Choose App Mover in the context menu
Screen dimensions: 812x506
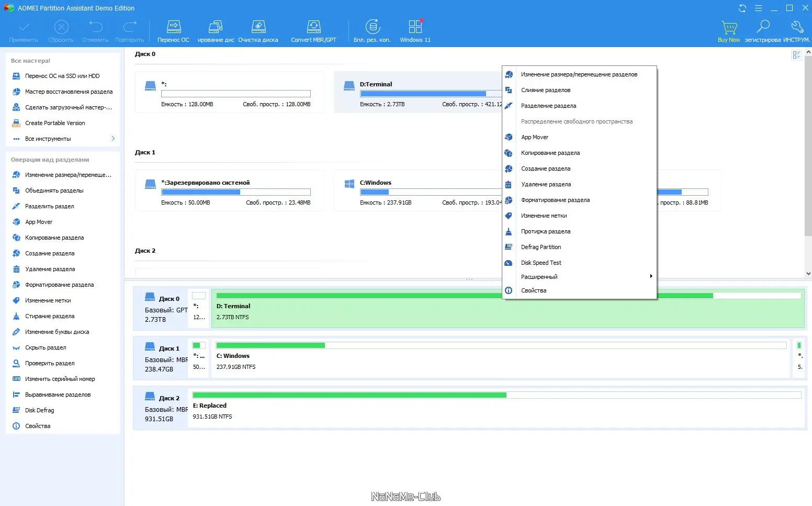(579, 137)
